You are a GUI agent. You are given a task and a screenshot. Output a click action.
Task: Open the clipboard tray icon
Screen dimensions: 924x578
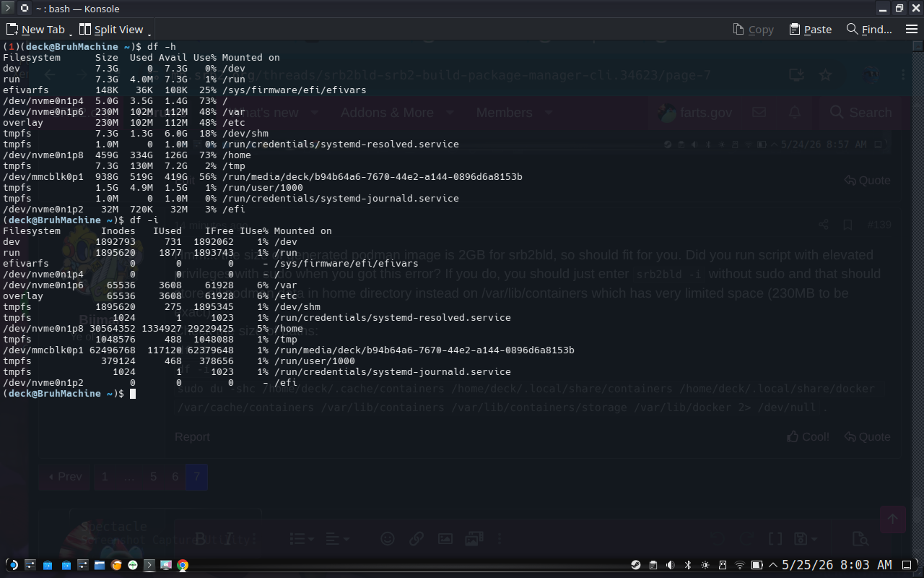[x=653, y=565]
